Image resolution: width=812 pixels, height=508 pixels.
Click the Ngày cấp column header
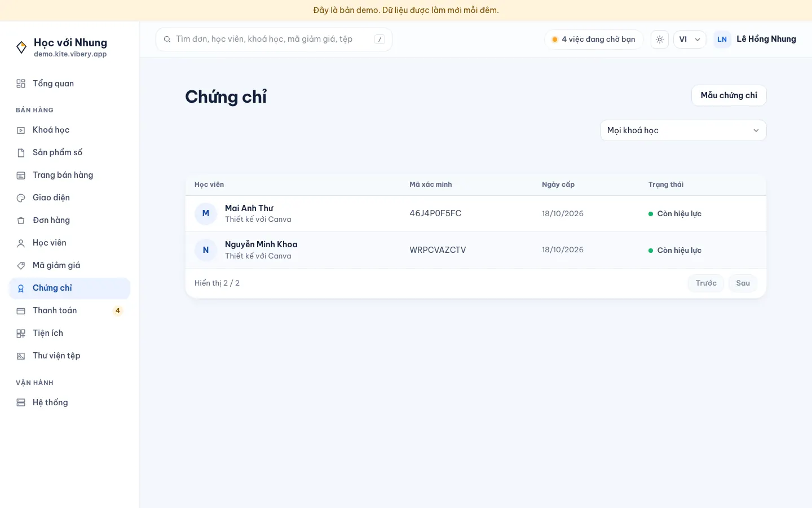pyautogui.click(x=558, y=185)
